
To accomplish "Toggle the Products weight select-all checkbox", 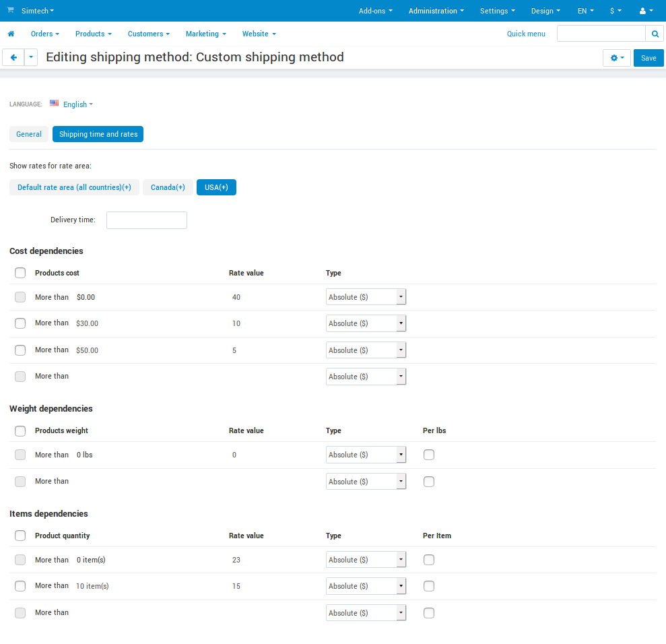I will click(20, 430).
